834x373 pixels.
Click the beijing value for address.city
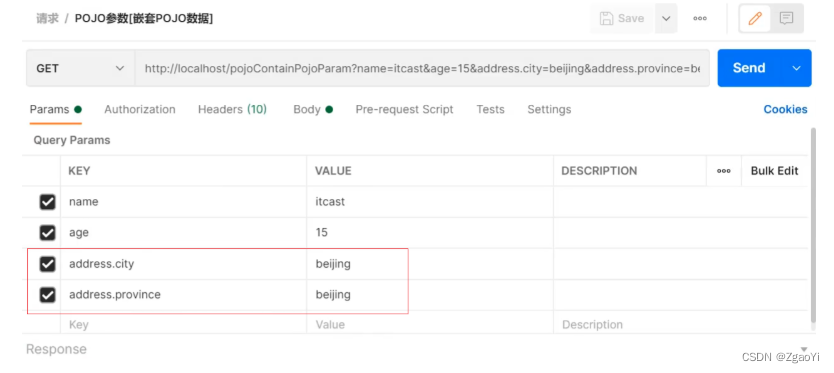[430, 263]
